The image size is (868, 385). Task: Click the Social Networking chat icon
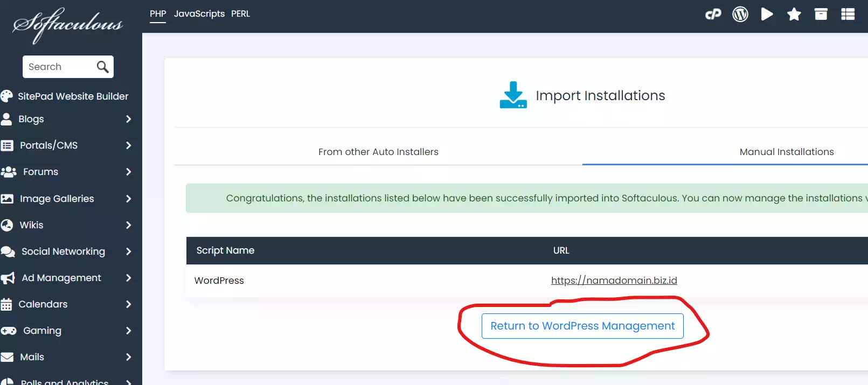[x=8, y=251]
